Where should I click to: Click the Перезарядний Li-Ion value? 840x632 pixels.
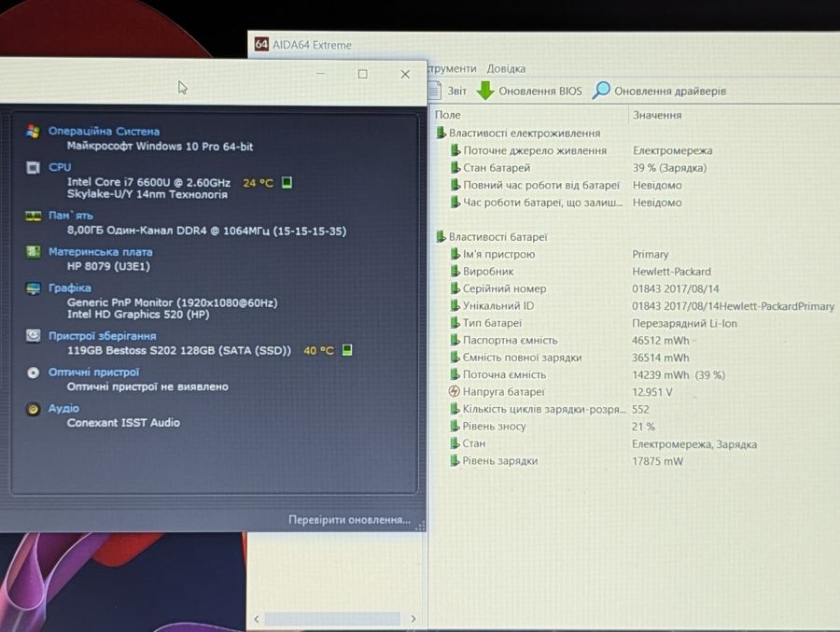685,323
